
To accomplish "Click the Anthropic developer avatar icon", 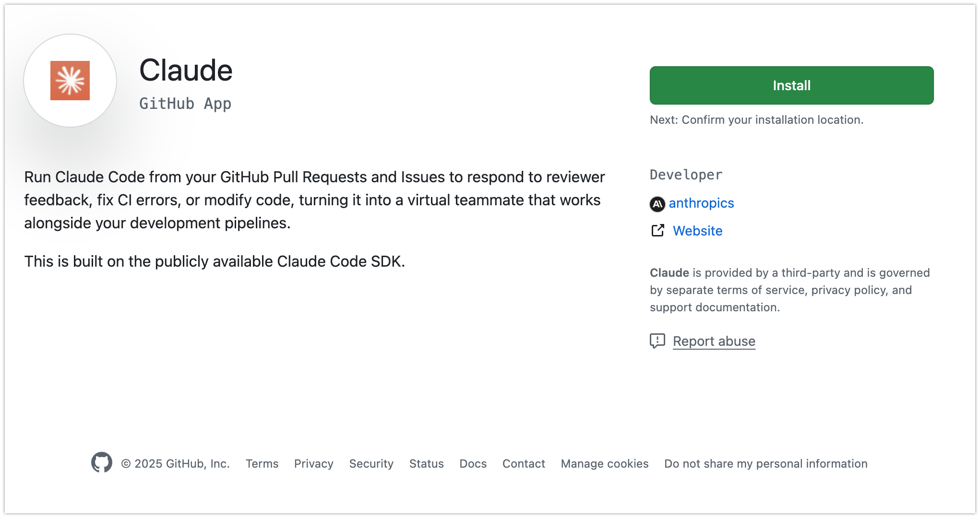I will (x=657, y=204).
